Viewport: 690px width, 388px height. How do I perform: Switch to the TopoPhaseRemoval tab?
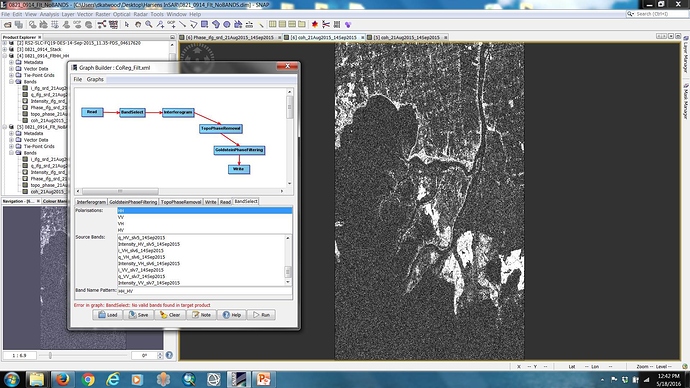[181, 202]
